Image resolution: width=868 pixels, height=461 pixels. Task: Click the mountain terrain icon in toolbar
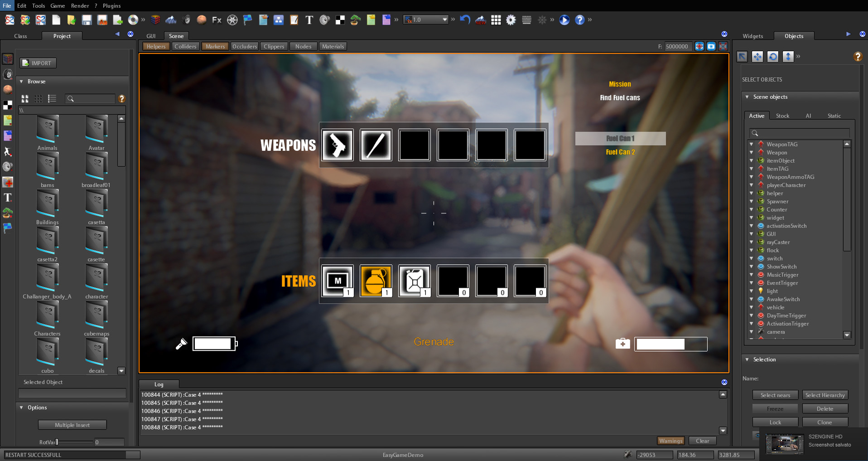pyautogui.click(x=171, y=20)
